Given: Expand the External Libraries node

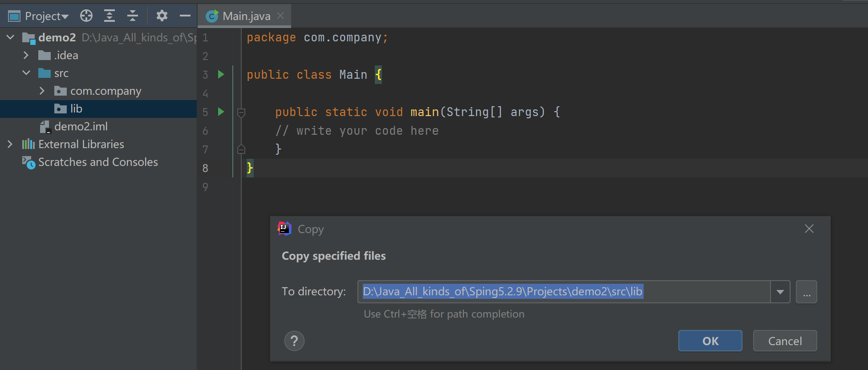Looking at the screenshot, I should tap(10, 144).
